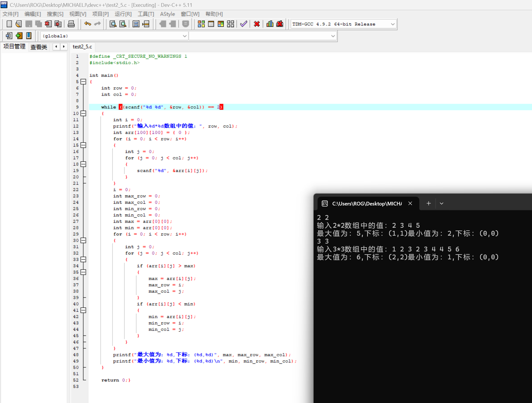Toggle the fold marker at line 30
This screenshot has height=403, width=532.
click(83, 240)
